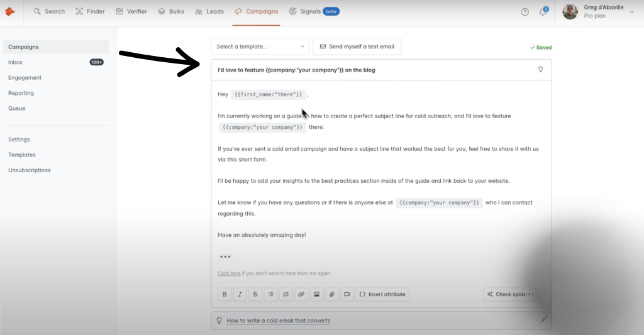Select Campaigns in the sidebar
644x335 pixels.
pyautogui.click(x=56, y=47)
